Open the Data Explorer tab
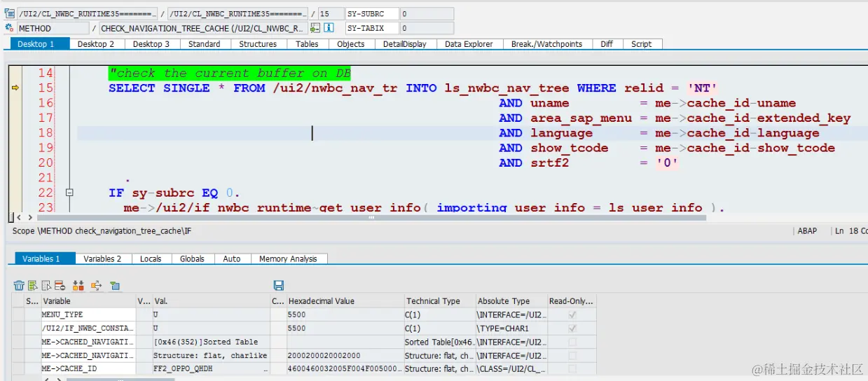Image resolution: width=868 pixels, height=381 pixels. [469, 43]
